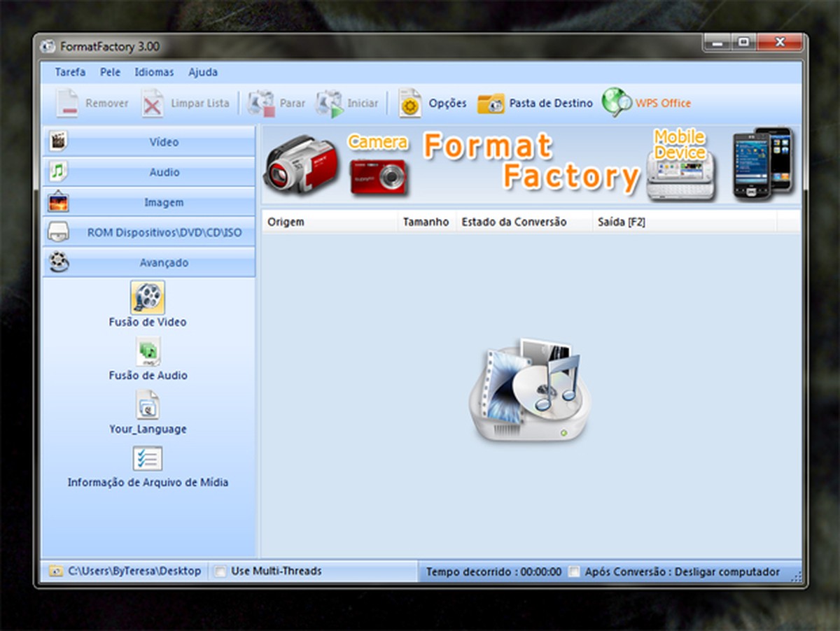Click the WPS Office globe icon
840x631 pixels.
[x=617, y=102]
